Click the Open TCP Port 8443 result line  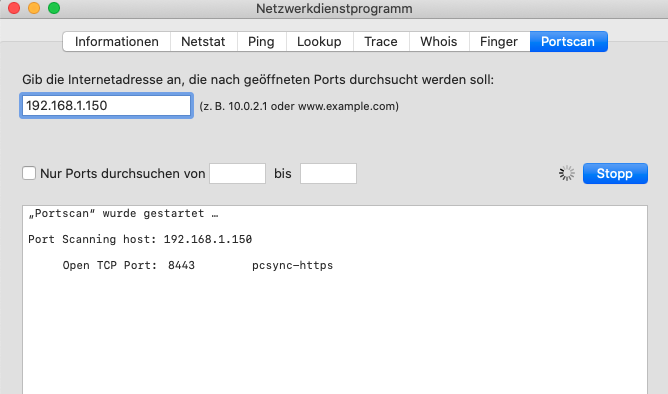[198, 265]
